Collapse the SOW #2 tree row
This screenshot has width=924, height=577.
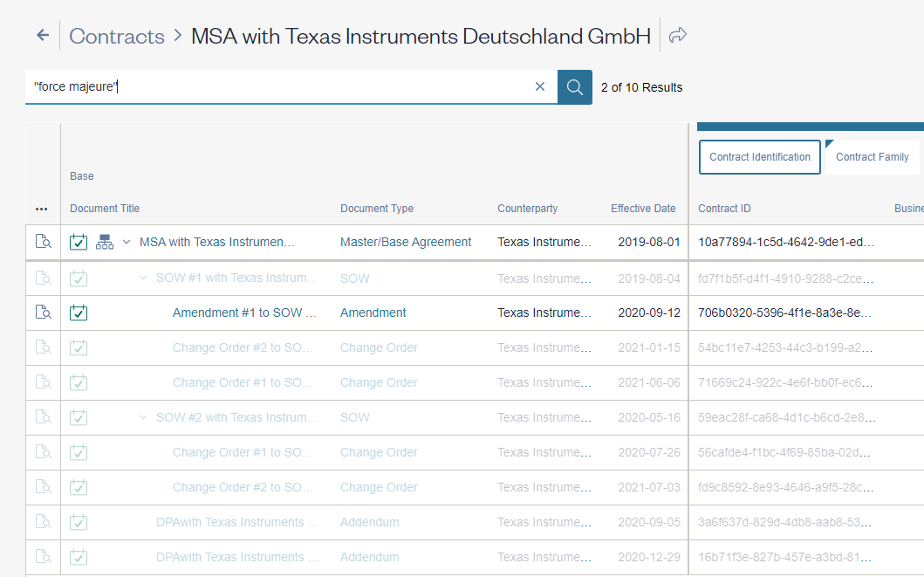143,417
